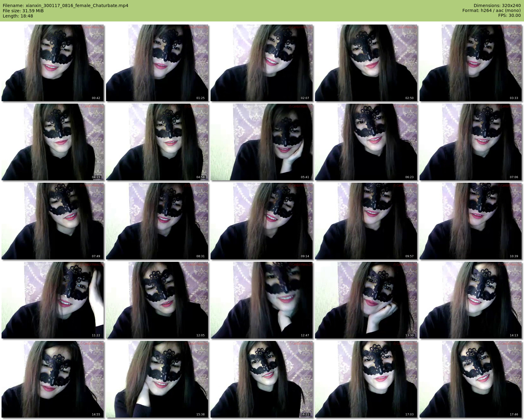Click the File size 31.59 MiB line

(x=23, y=11)
